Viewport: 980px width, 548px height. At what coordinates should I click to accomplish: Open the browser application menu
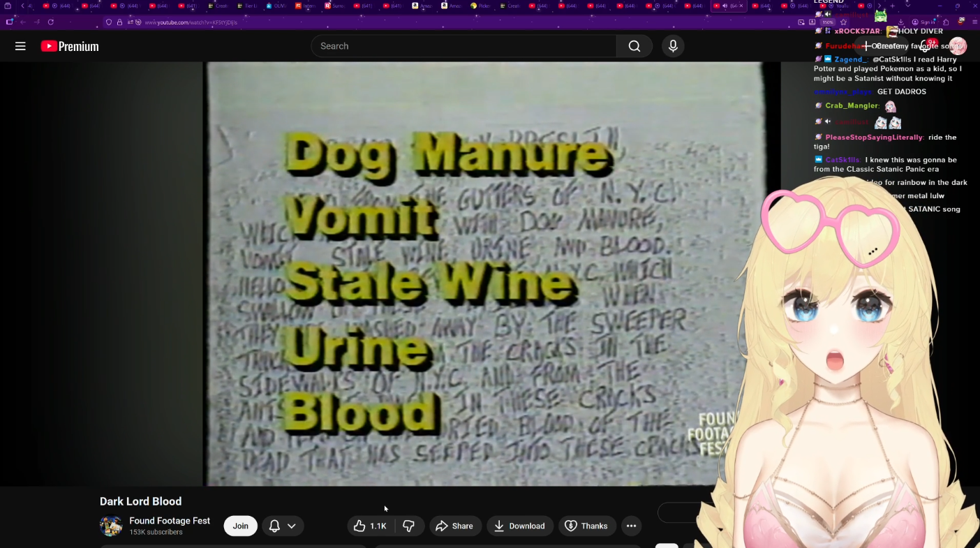tap(974, 22)
